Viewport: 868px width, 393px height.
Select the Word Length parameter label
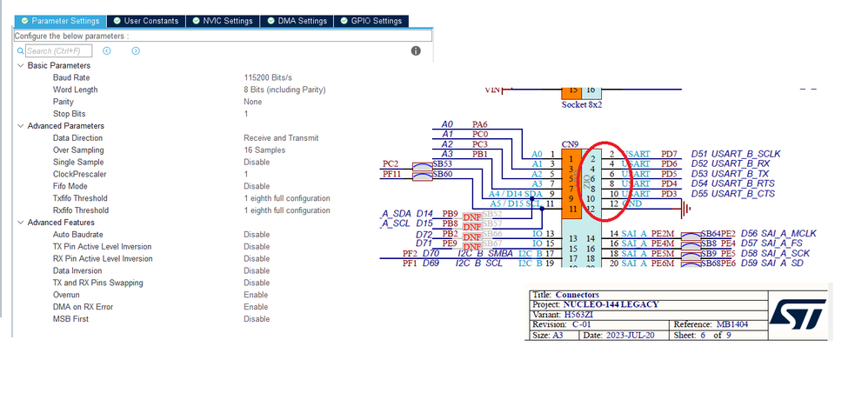76,90
